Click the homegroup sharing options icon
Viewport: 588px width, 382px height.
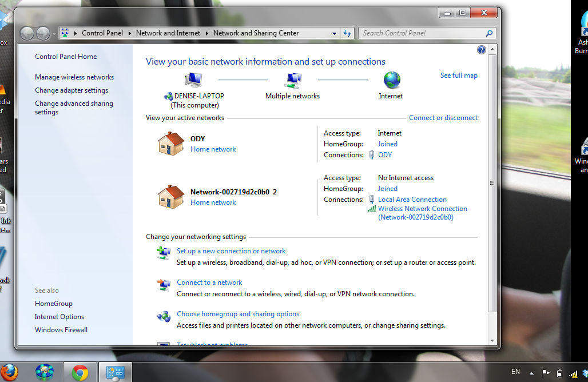pyautogui.click(x=164, y=317)
